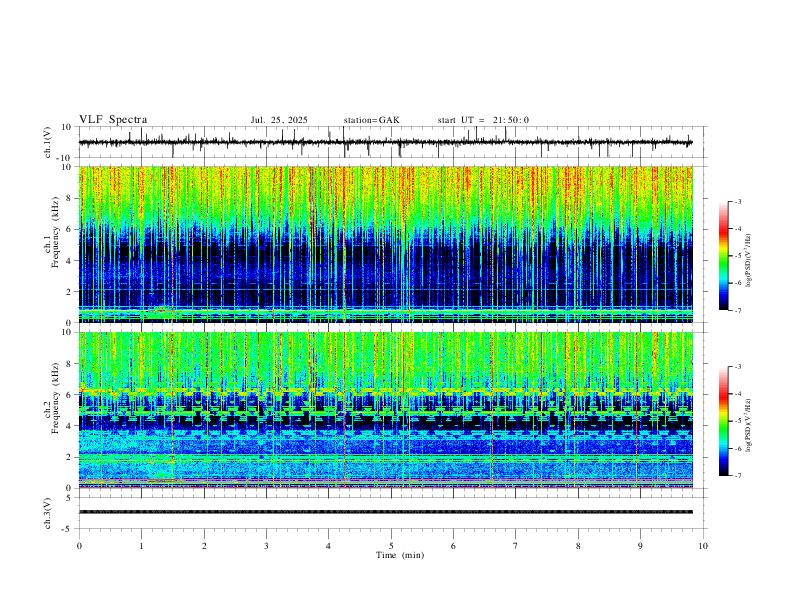Click ch.1 color bar "log(PSD)(V²/Hz)" label
Viewport: 792px width, 612px height.
(748, 261)
